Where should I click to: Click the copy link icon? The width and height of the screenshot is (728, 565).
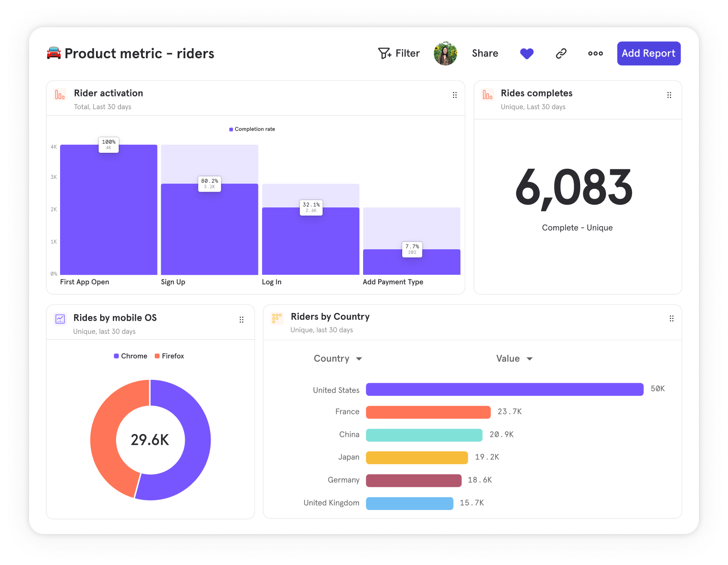click(x=561, y=53)
